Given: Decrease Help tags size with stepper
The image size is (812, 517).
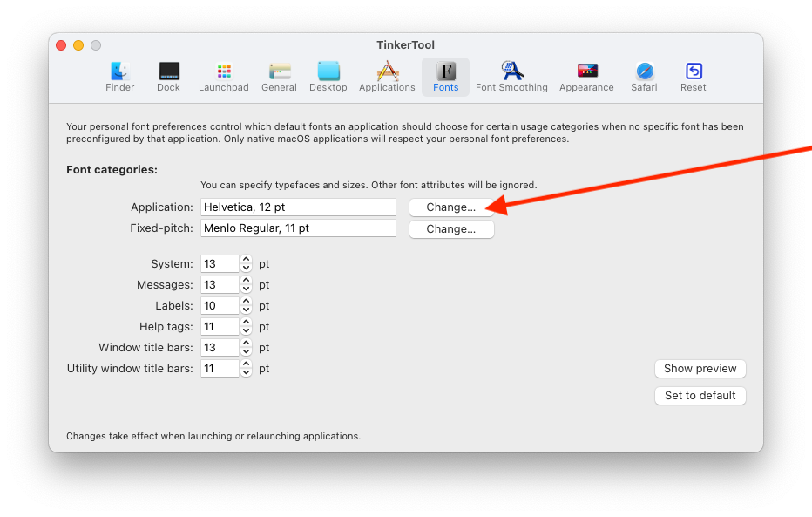Looking at the screenshot, I should (246, 331).
